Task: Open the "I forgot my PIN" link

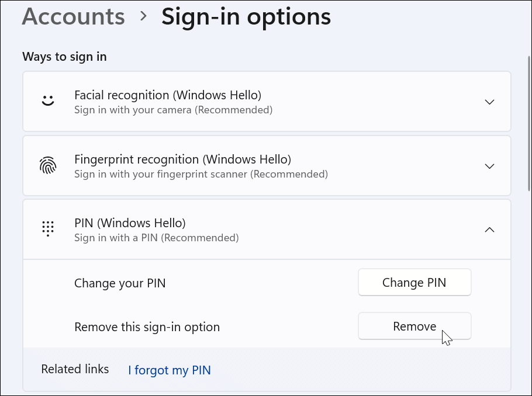Action: coord(169,370)
